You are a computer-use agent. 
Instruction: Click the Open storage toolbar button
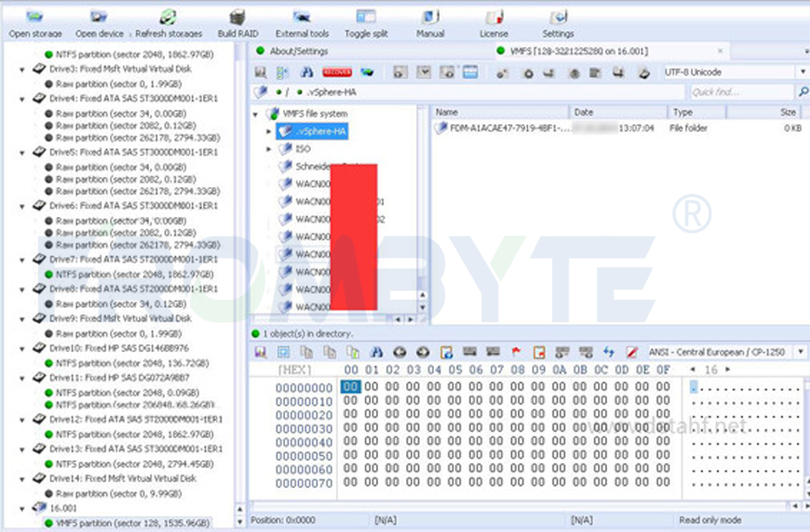[x=35, y=24]
